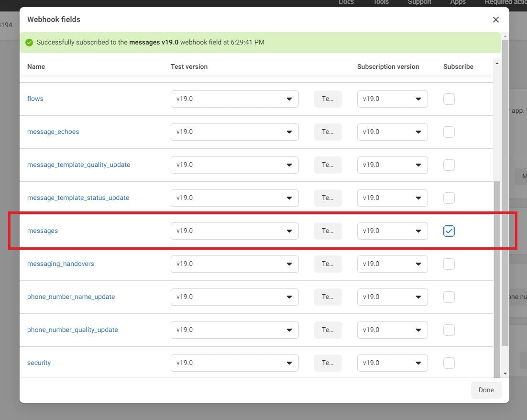527x420 pixels.
Task: Open phone_number_name_update subscription version dropdown
Action: tap(392, 297)
